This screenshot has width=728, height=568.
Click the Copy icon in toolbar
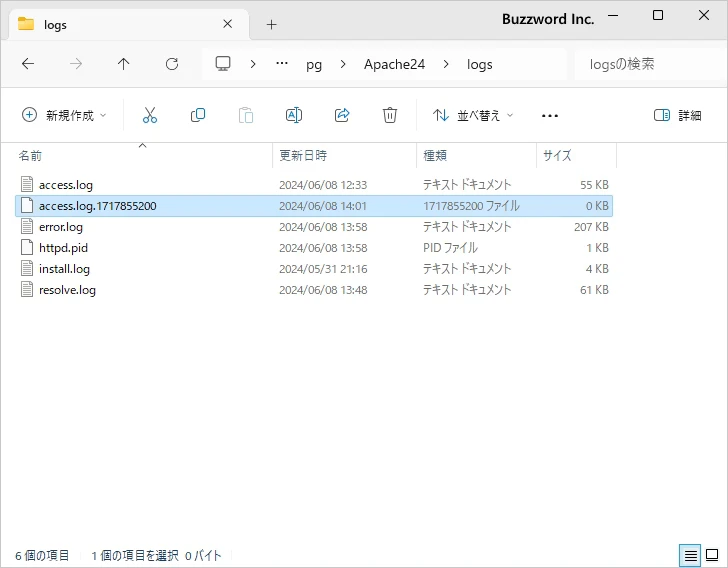click(198, 115)
